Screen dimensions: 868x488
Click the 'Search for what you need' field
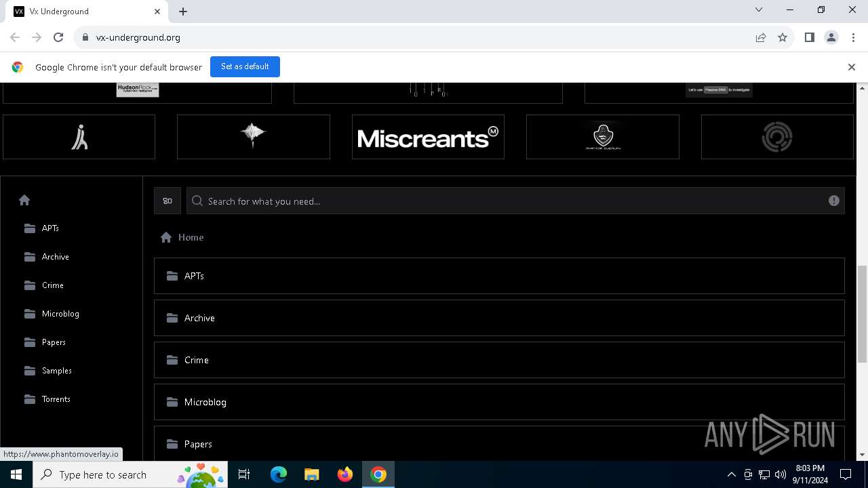[x=515, y=201]
